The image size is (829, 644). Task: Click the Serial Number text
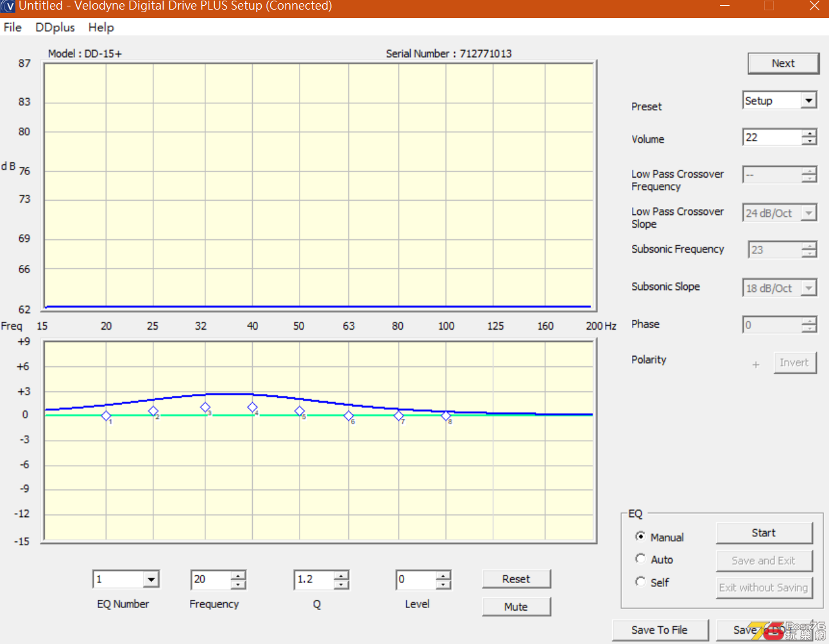[449, 54]
